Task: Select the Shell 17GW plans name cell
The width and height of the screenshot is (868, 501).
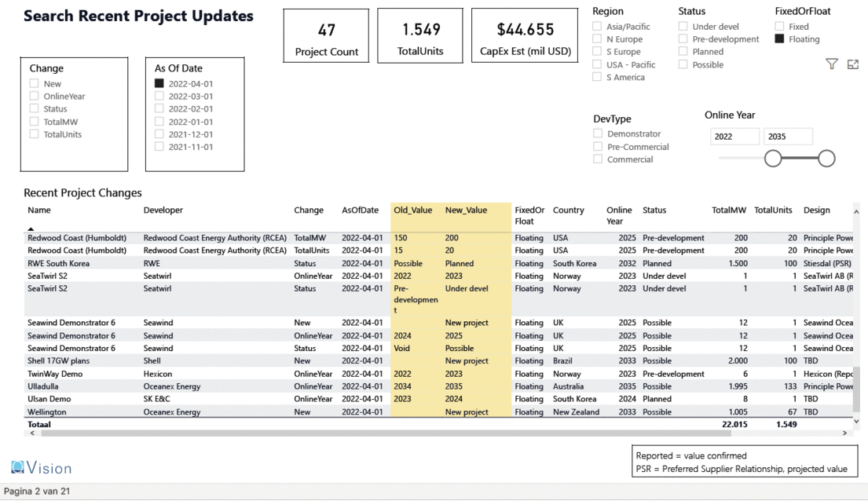Action: 59,361
